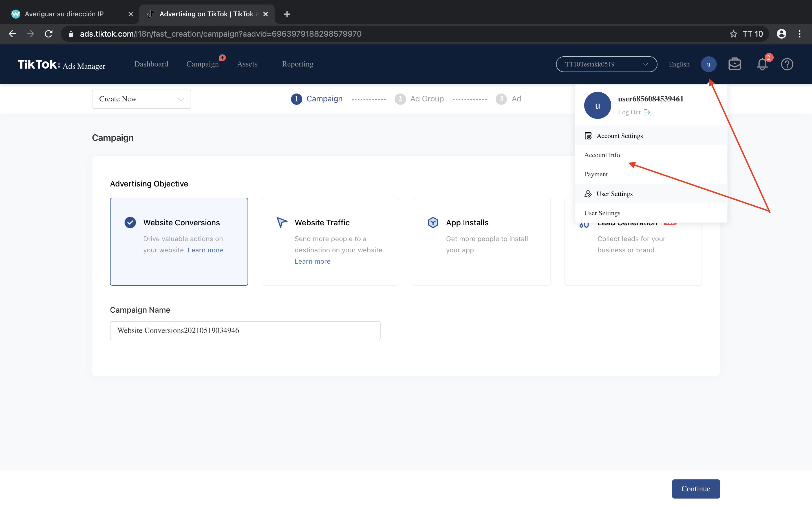This screenshot has width=812, height=507.
Task: Select Website Traffic objective card
Action: coord(330,241)
